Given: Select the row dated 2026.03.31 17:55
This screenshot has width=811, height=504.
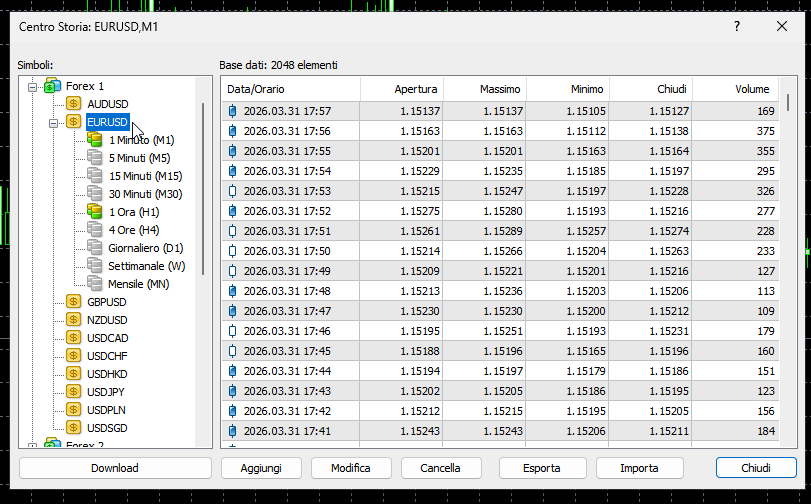Looking at the screenshot, I should pyautogui.click(x=500, y=151).
